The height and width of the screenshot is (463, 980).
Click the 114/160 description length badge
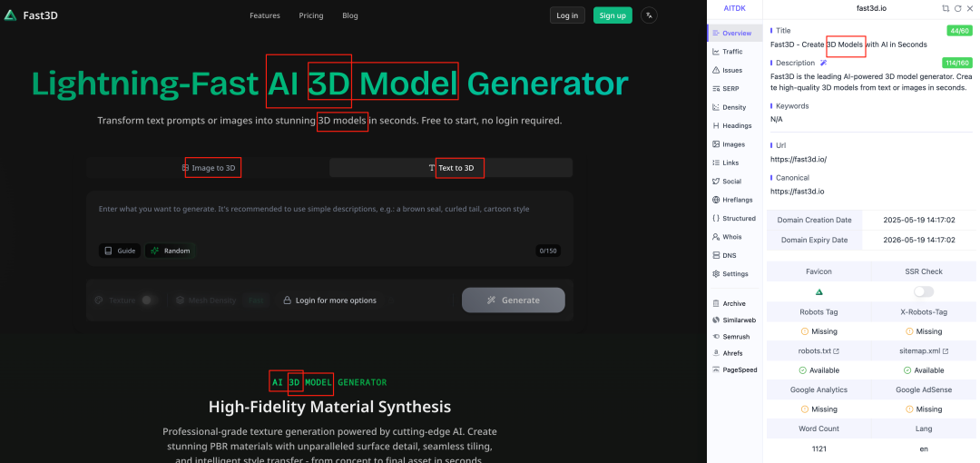click(x=957, y=63)
